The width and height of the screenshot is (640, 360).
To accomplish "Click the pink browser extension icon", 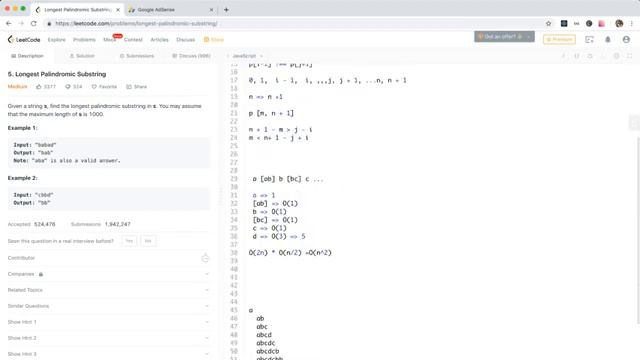I will pyautogui.click(x=602, y=24).
